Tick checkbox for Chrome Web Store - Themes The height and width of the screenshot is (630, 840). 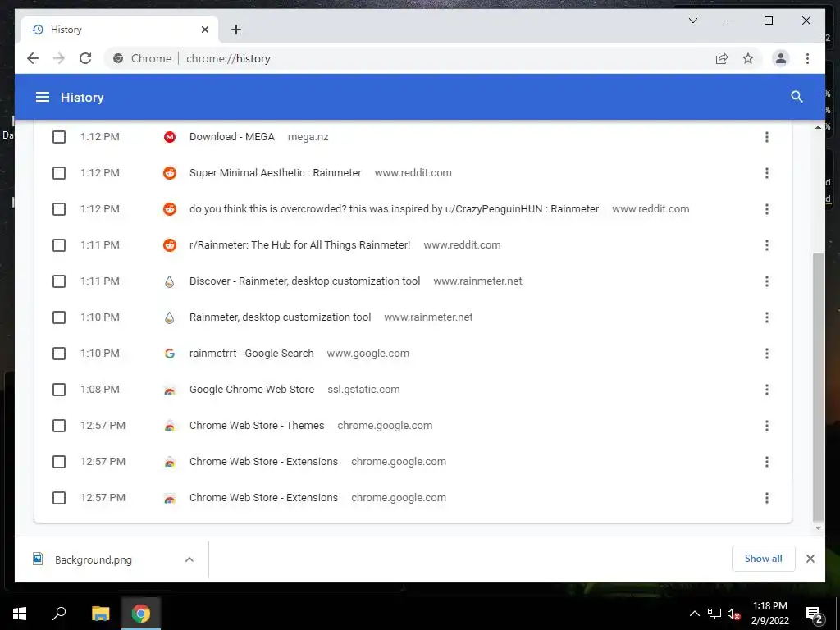tap(59, 426)
